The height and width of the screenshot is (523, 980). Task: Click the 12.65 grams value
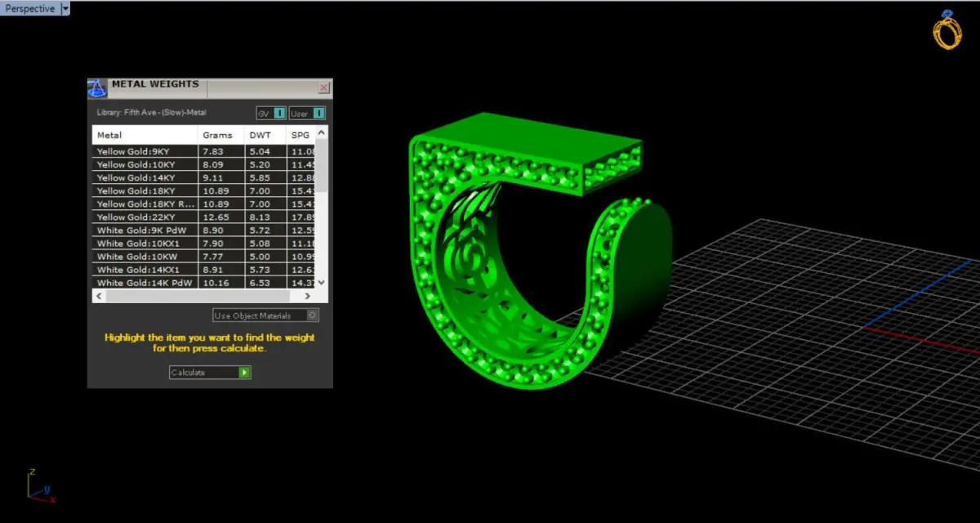[x=215, y=217]
